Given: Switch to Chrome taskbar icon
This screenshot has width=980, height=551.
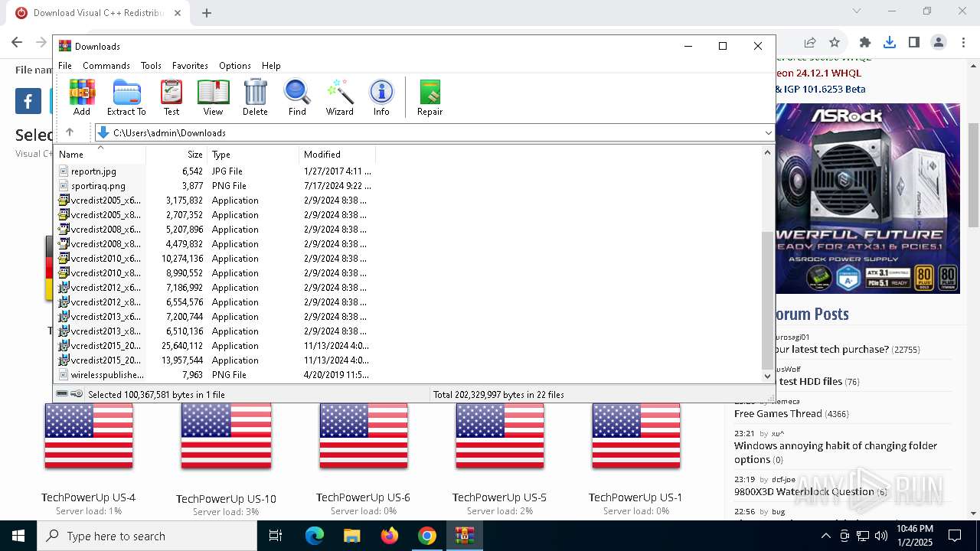Looking at the screenshot, I should tap(427, 536).
